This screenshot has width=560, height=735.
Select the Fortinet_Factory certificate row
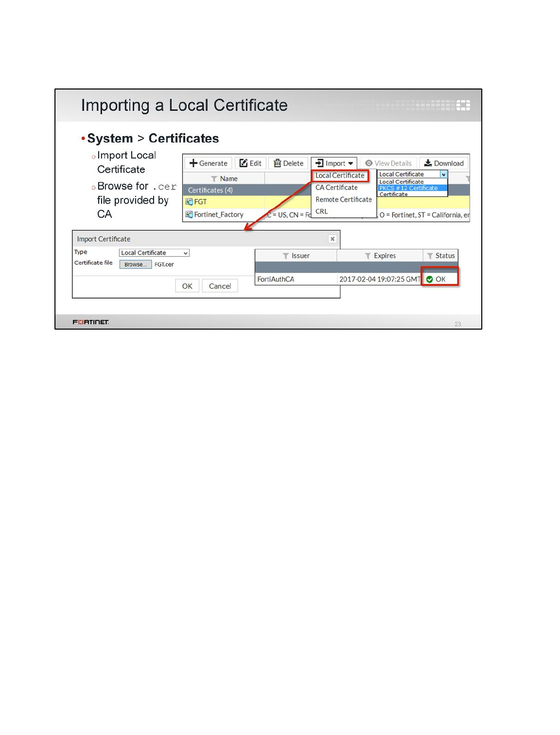coord(326,214)
